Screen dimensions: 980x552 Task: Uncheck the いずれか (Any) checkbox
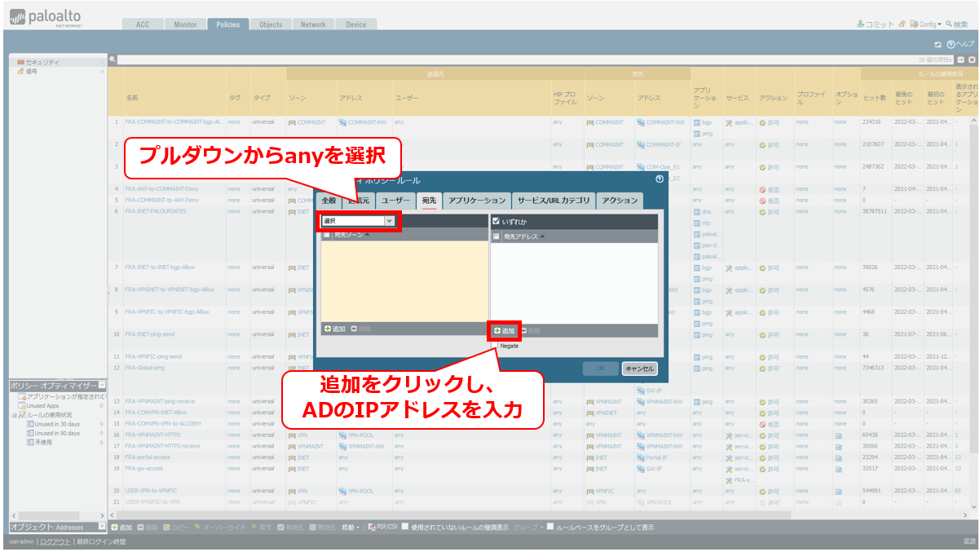[497, 221]
